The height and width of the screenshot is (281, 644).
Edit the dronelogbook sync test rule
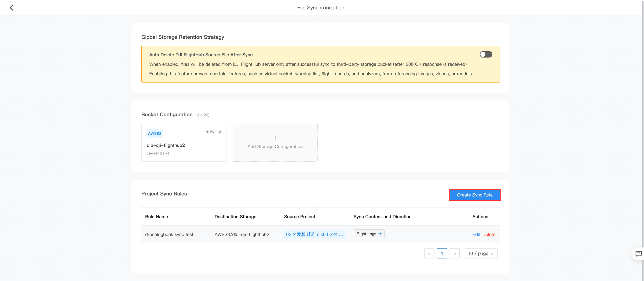[x=476, y=234]
